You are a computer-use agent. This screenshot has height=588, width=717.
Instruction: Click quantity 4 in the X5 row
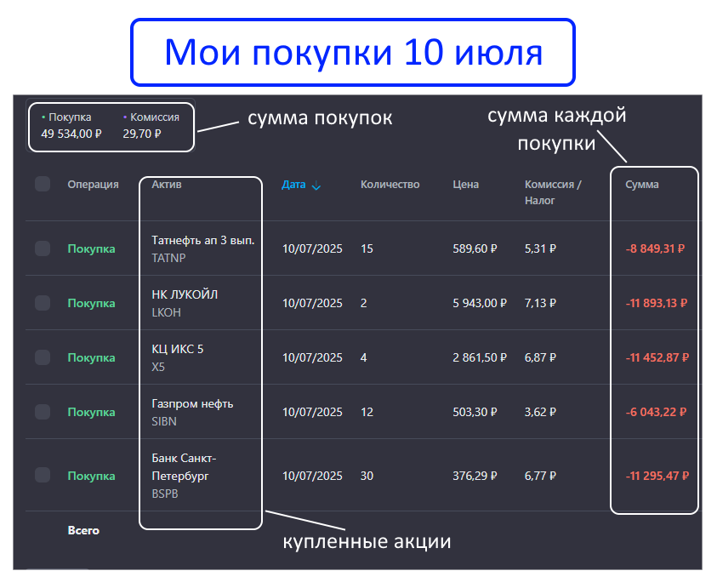[363, 357]
